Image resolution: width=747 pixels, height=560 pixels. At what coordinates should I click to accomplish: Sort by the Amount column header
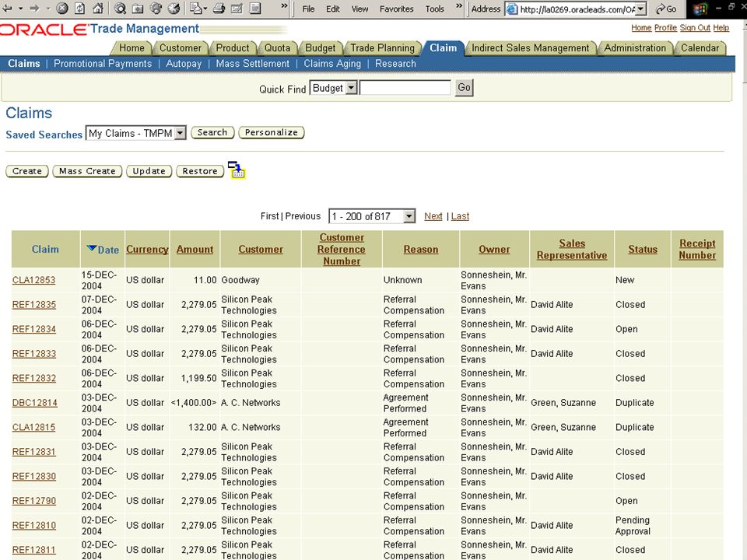pyautogui.click(x=195, y=249)
